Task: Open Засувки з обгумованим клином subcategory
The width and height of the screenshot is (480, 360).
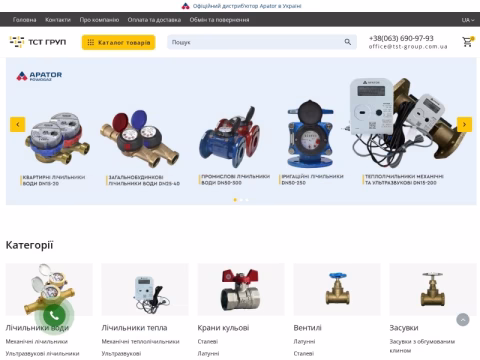Action: [422, 346]
